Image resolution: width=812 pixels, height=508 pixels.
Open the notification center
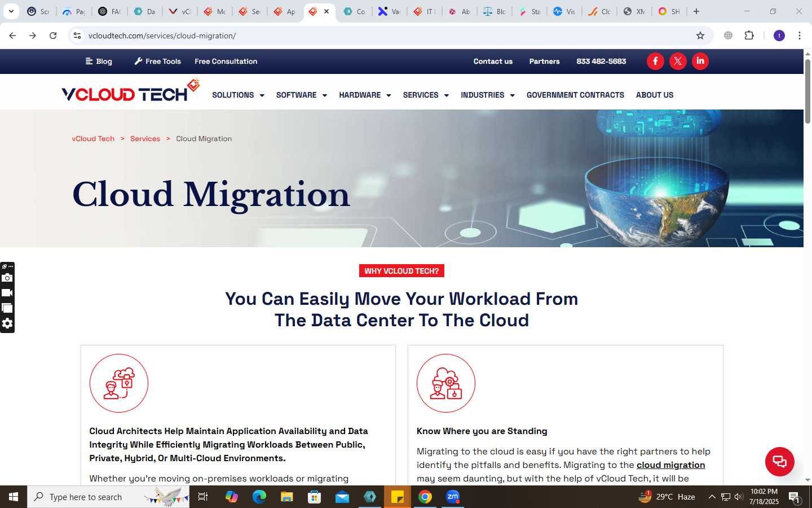click(x=795, y=497)
